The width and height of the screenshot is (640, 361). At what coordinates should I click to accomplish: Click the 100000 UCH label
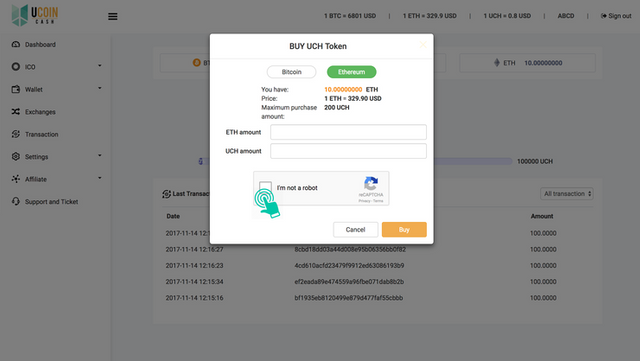535,161
